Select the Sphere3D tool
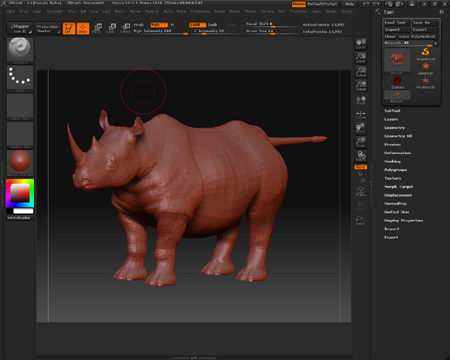This screenshot has width=450, height=360. [425, 68]
